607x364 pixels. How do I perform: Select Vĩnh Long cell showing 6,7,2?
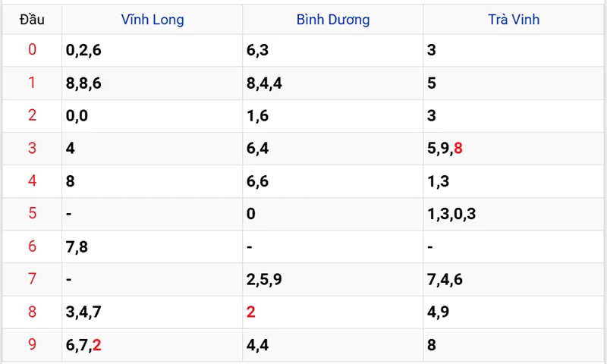pyautogui.click(x=83, y=345)
